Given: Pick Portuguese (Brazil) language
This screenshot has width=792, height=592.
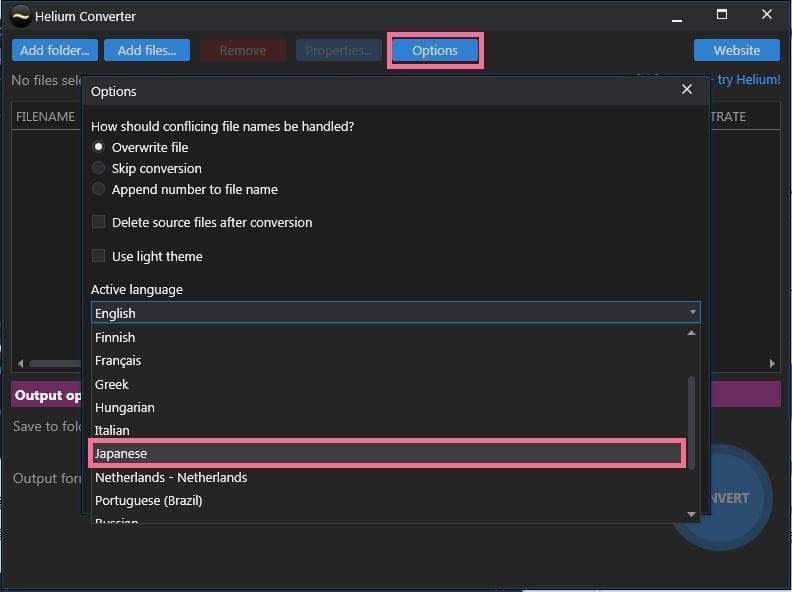Looking at the screenshot, I should [388, 501].
